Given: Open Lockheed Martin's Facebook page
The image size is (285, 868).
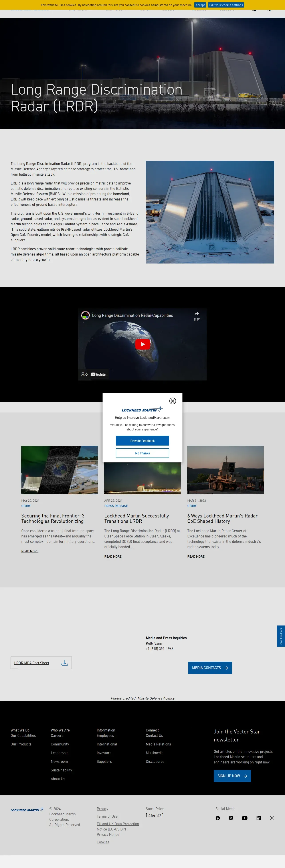Looking at the screenshot, I should [218, 818].
